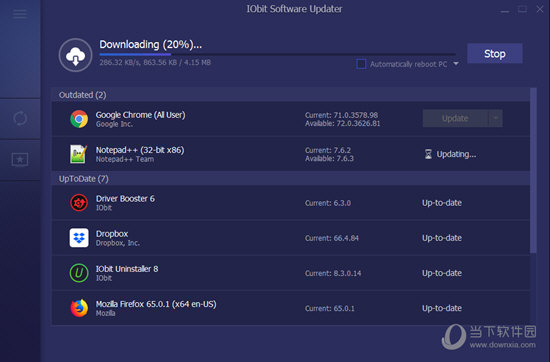Select the Dropbox name
Viewport: 550px width, 362px height.
(x=112, y=234)
